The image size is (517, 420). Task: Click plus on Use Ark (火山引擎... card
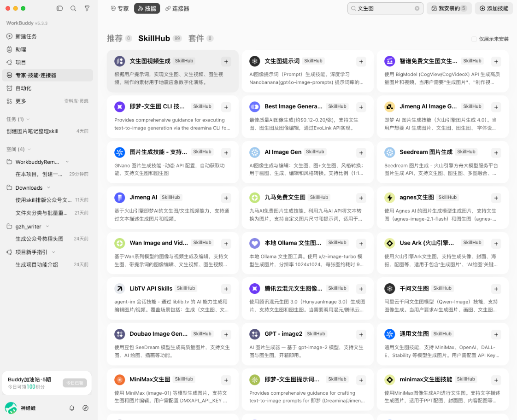coord(496,244)
